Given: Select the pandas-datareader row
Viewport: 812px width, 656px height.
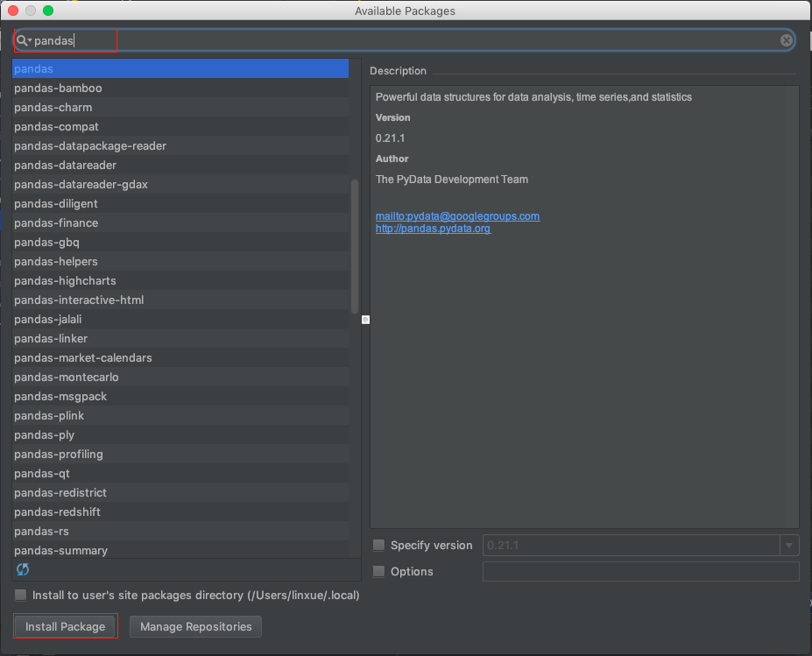Looking at the screenshot, I should click(x=180, y=165).
